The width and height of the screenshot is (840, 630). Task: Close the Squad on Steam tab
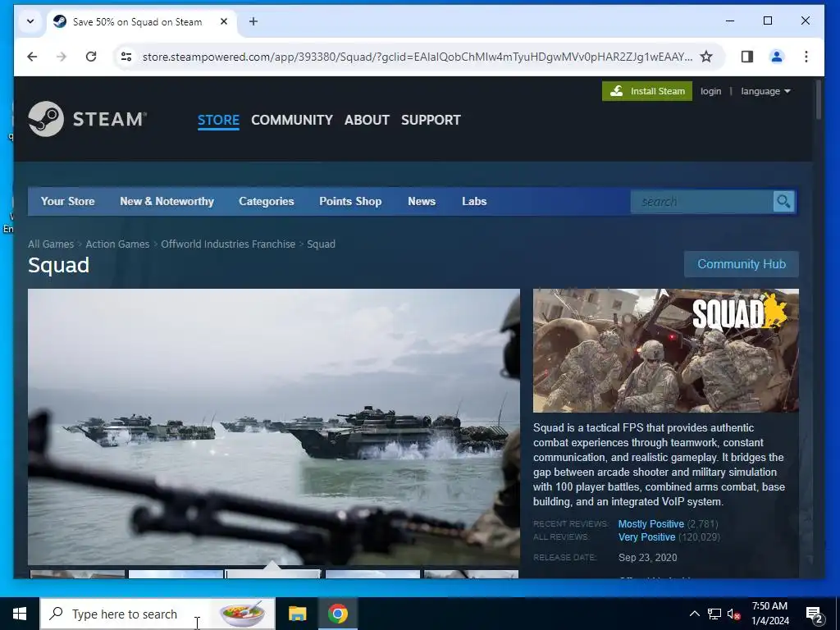[224, 21]
